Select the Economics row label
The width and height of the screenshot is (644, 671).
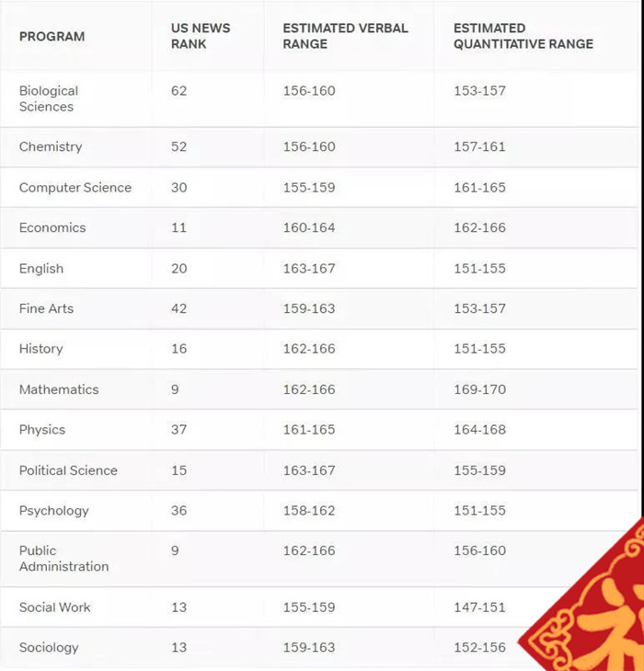point(52,227)
